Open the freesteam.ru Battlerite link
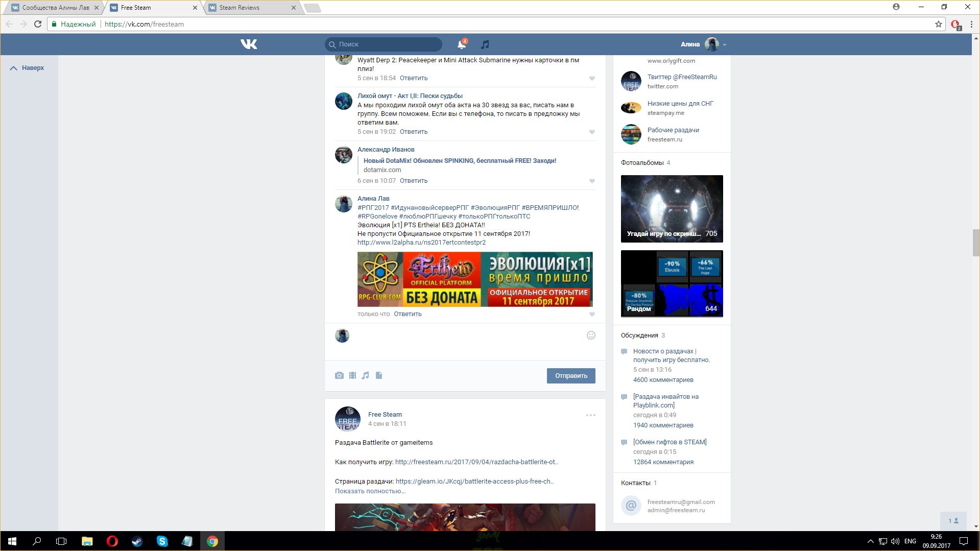The height and width of the screenshot is (551, 980). (x=476, y=462)
